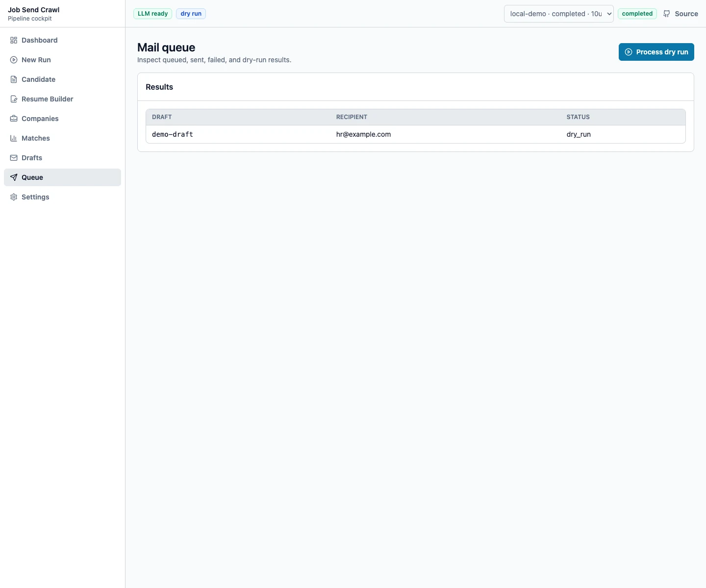
Task: Click the Companies briefcase icon
Action: [14, 119]
